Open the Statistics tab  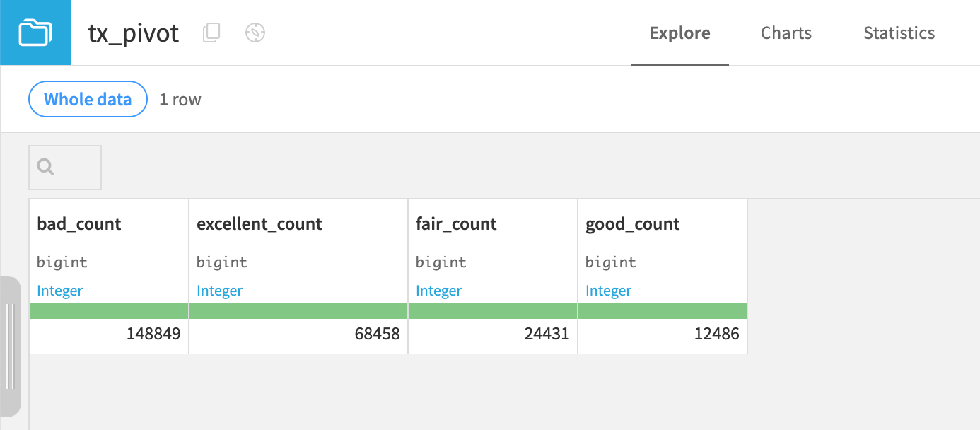point(899,33)
